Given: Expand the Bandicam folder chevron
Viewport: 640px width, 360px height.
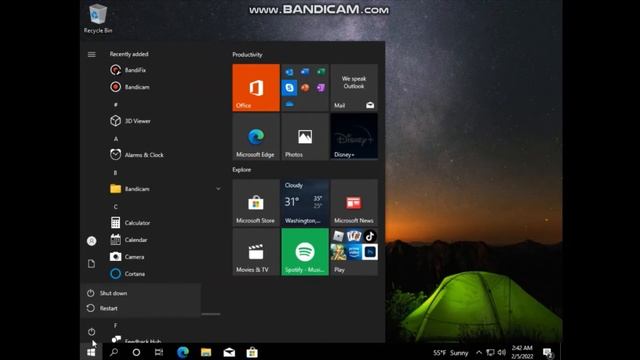Looking at the screenshot, I should tap(218, 189).
